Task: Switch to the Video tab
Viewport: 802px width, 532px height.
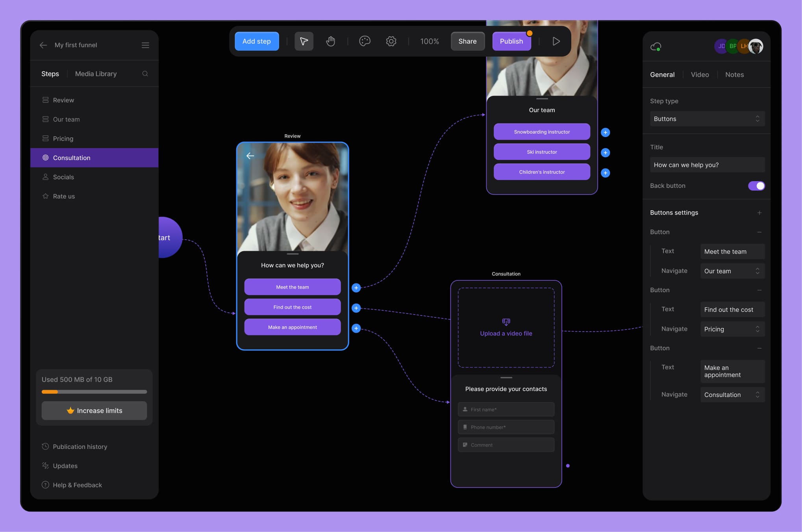Action: [x=700, y=75]
